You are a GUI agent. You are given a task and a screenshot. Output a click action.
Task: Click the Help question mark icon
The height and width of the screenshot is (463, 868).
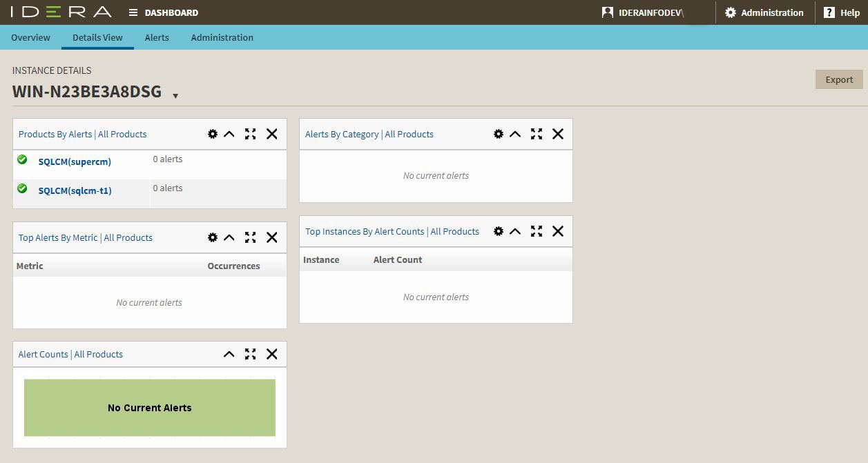click(x=829, y=12)
